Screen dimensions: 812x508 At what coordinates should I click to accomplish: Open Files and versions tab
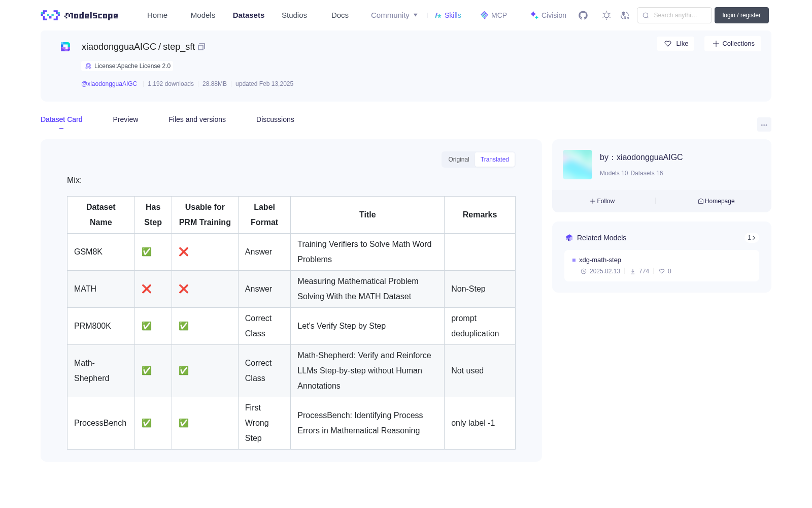coord(197,119)
